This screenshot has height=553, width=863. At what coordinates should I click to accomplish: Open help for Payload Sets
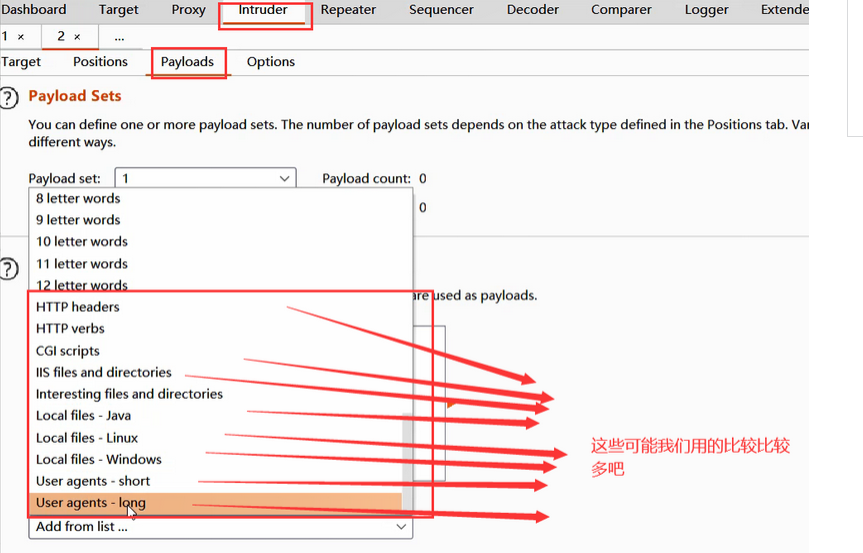point(8,98)
